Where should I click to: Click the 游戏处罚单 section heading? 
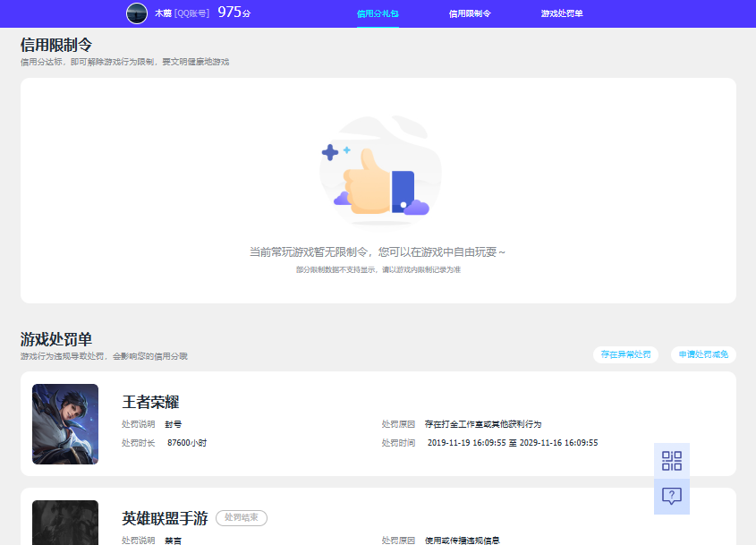point(56,339)
